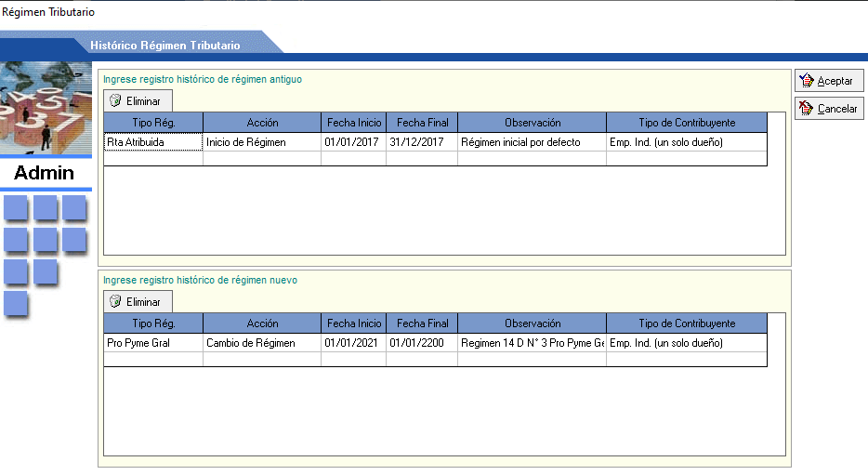Select the Regimen 14 D N° 3 cell
Image resolution: width=868 pixels, height=475 pixels.
(532, 343)
